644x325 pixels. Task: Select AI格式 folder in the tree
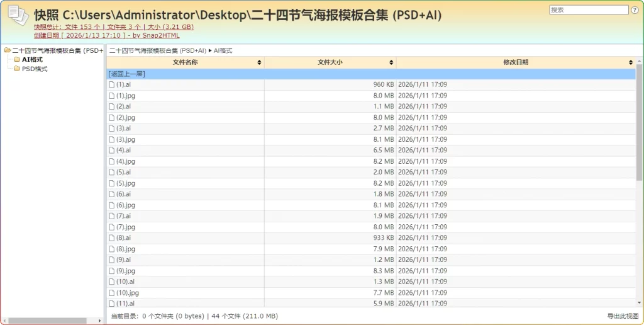coord(32,59)
